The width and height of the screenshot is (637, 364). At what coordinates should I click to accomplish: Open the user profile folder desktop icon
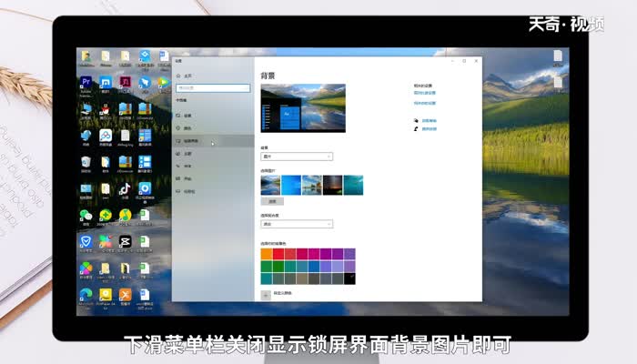pos(86,56)
